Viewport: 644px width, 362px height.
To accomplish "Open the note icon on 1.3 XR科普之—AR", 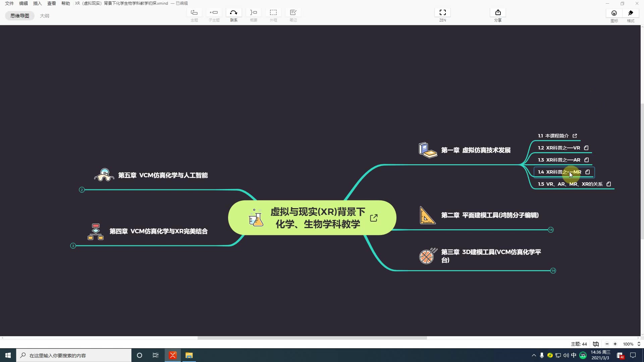I will pyautogui.click(x=587, y=160).
